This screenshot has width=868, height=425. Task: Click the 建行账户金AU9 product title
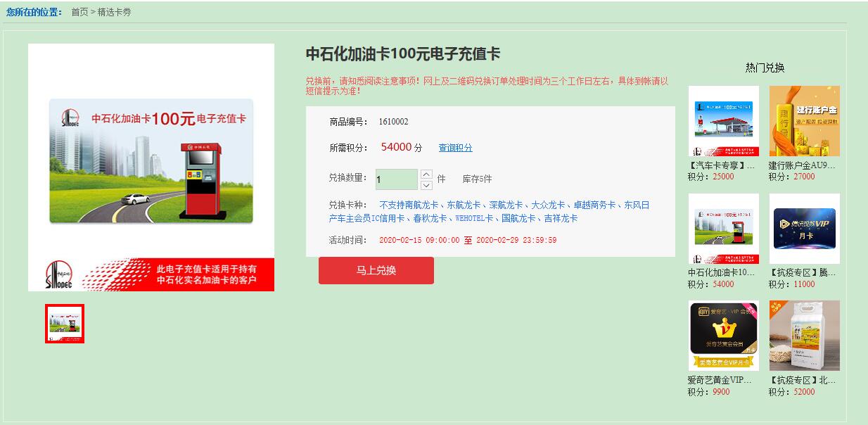click(802, 165)
